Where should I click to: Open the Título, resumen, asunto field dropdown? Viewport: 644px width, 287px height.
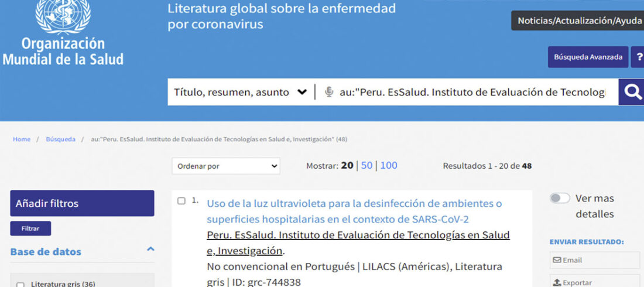(x=240, y=92)
